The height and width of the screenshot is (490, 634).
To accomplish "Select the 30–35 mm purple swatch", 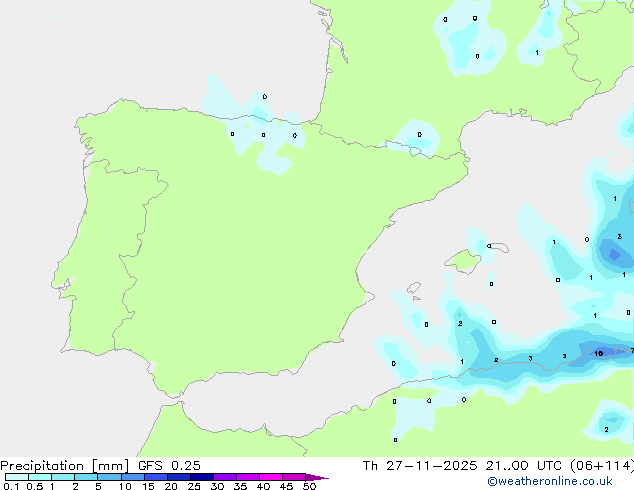I will coord(225,477).
